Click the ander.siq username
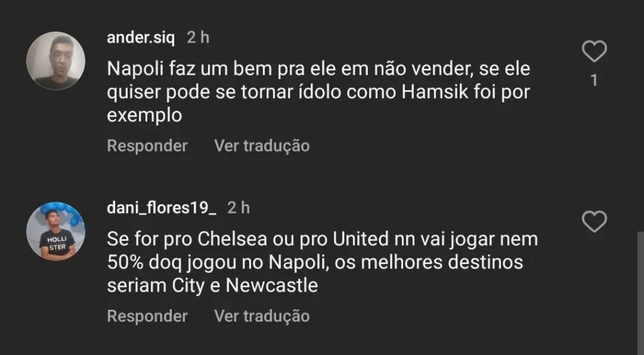The height and width of the screenshot is (355, 644). click(x=141, y=37)
